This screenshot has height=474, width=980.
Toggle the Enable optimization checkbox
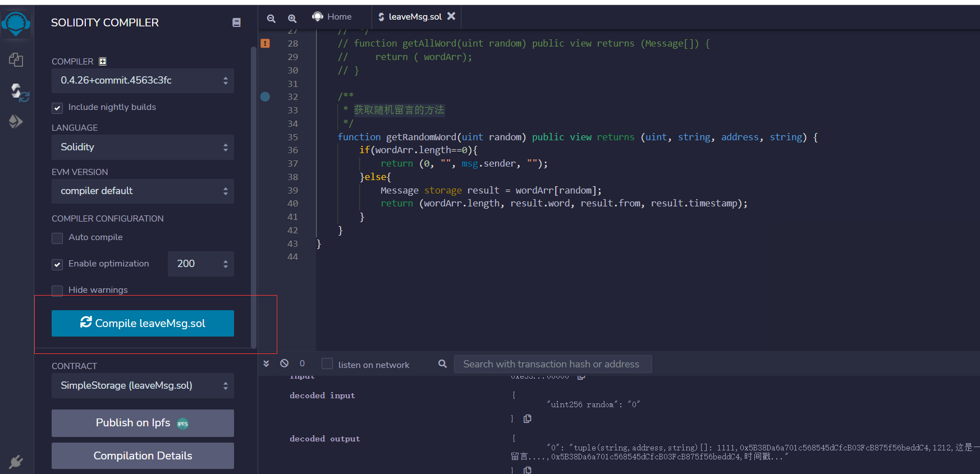point(57,264)
